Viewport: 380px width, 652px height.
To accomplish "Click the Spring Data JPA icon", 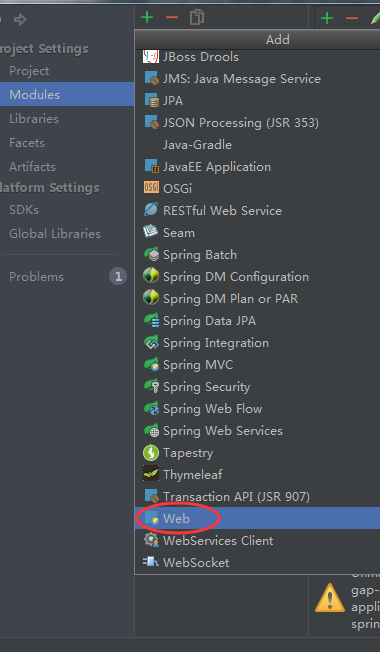I will [x=151, y=320].
